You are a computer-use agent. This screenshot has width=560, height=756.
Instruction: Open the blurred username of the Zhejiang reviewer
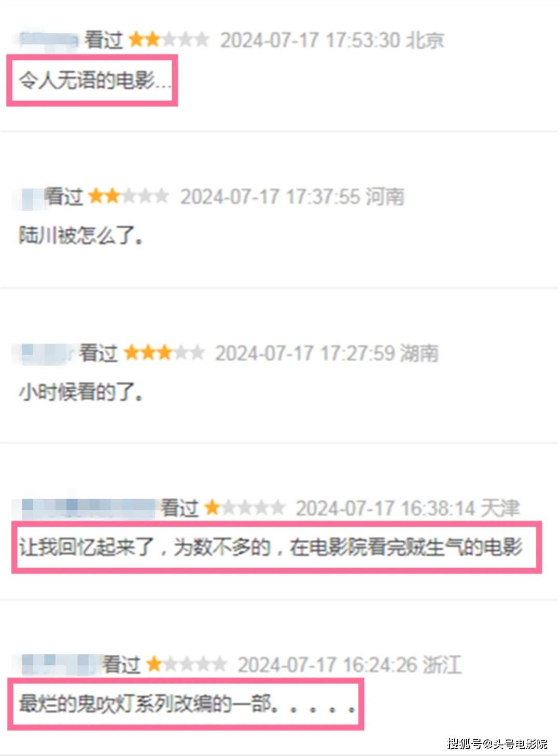point(59,665)
